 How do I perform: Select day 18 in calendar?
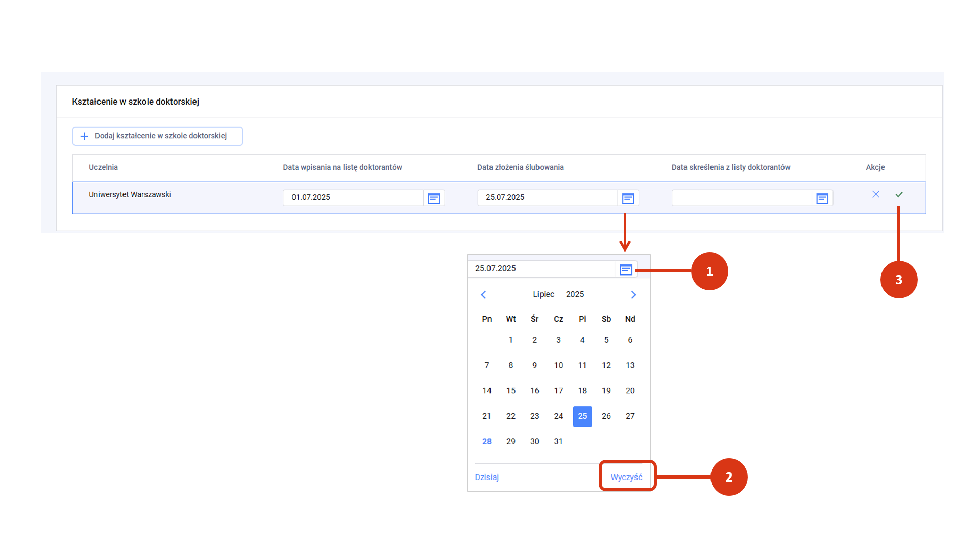click(x=582, y=391)
